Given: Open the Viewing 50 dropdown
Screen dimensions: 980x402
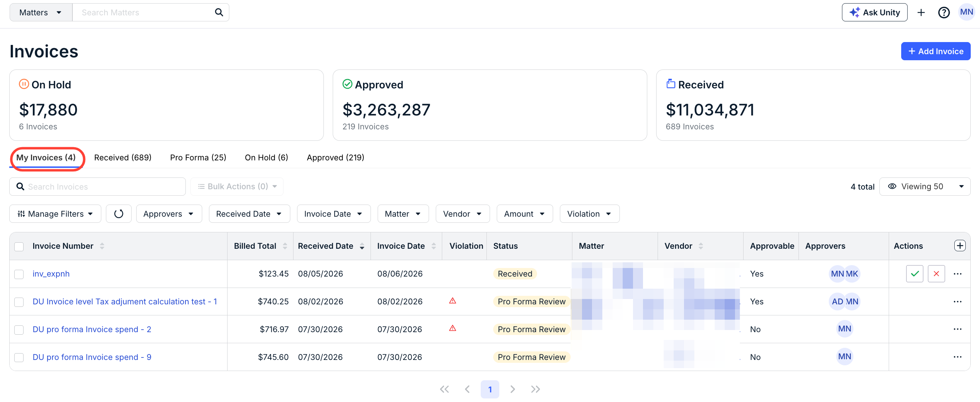Looking at the screenshot, I should click(x=925, y=186).
